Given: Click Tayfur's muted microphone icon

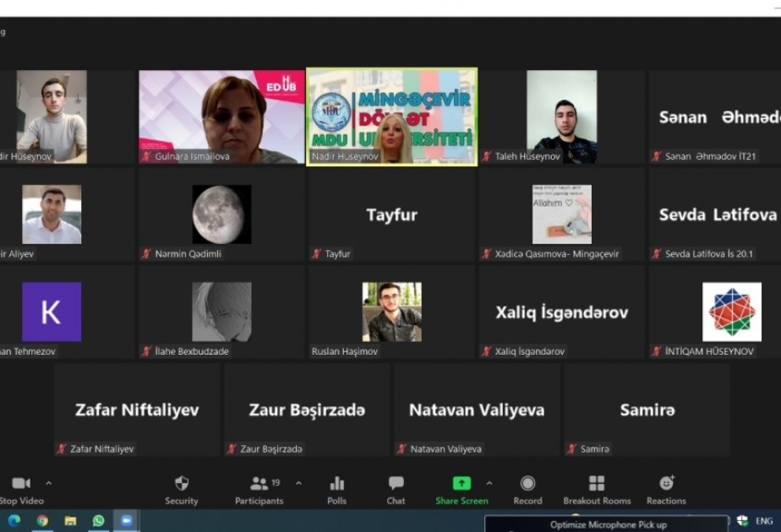Looking at the screenshot, I should tap(316, 254).
